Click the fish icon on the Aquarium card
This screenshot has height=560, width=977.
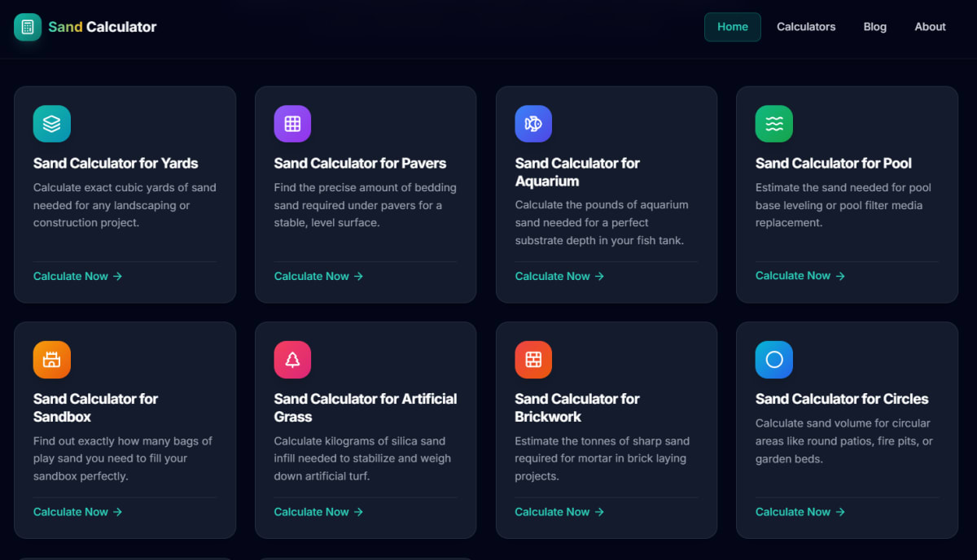533,124
